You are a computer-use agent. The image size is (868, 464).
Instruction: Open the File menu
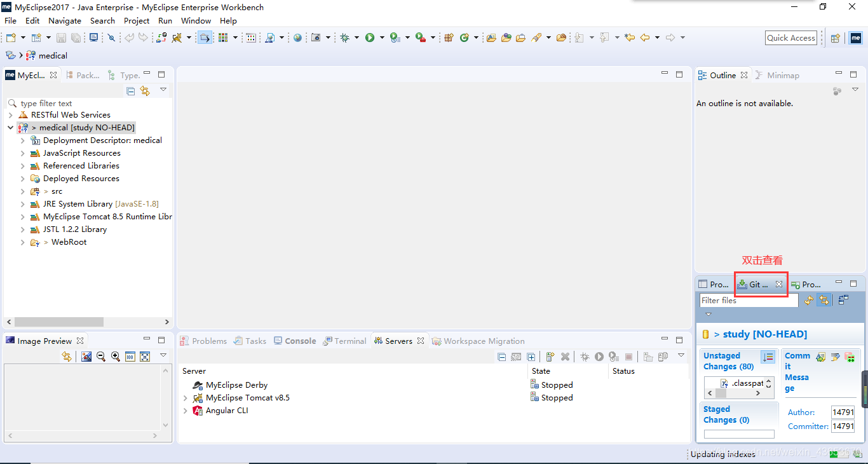click(x=10, y=20)
